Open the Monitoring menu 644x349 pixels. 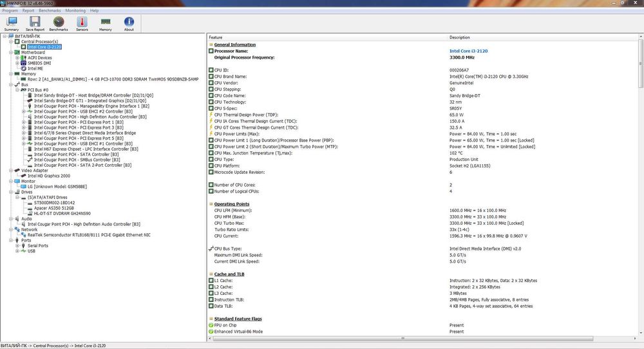click(75, 11)
